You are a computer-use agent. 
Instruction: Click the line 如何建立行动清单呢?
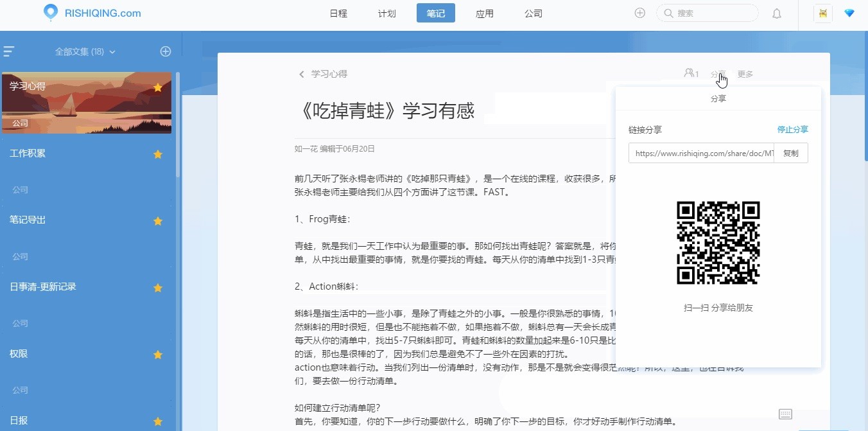click(338, 408)
